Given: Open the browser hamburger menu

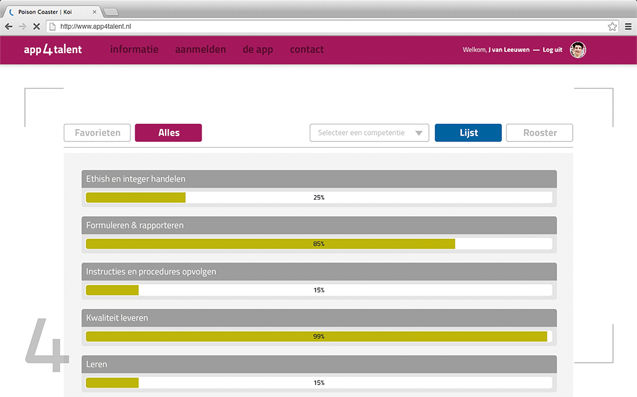Looking at the screenshot, I should coord(628,26).
